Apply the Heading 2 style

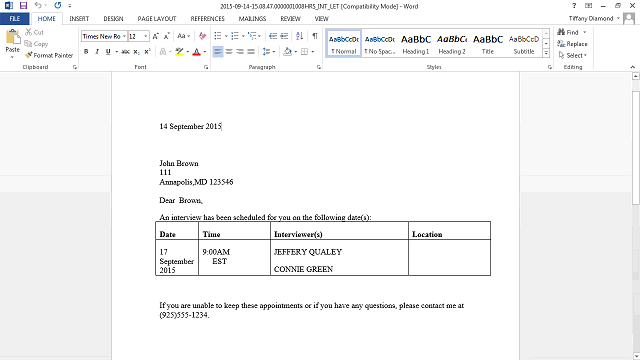tap(451, 43)
